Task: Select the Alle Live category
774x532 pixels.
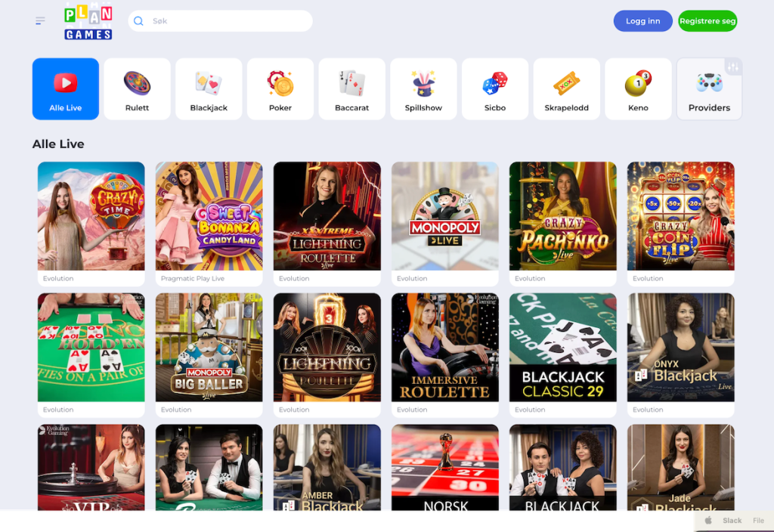Action: tap(66, 89)
